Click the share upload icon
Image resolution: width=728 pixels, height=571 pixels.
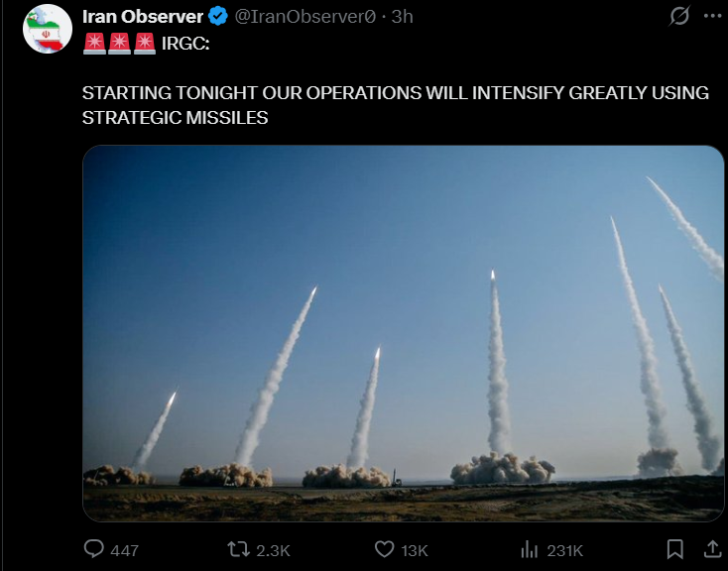tap(713, 549)
